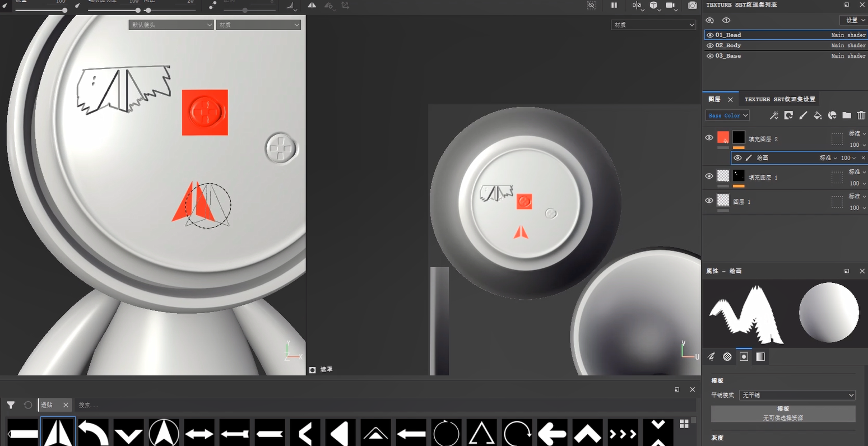This screenshot has width=868, height=446.
Task: Hide the 图层 1 layer
Action: [x=709, y=201]
